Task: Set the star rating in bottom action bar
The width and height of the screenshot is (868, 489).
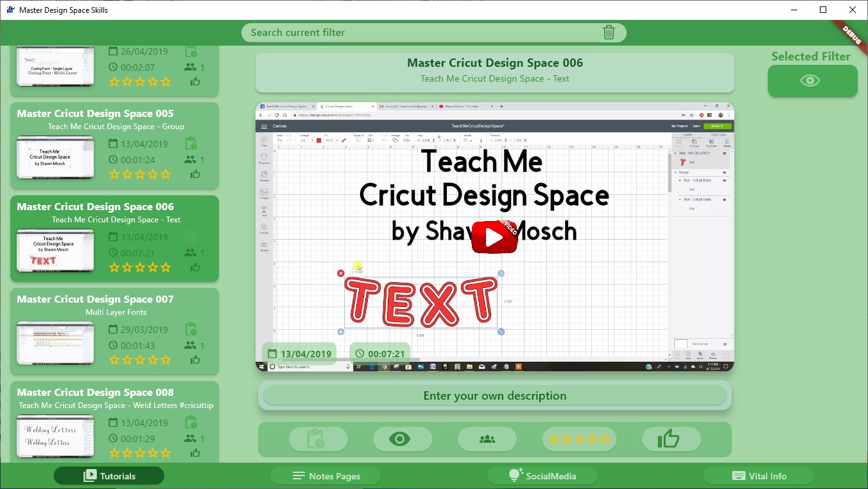Action: click(579, 440)
